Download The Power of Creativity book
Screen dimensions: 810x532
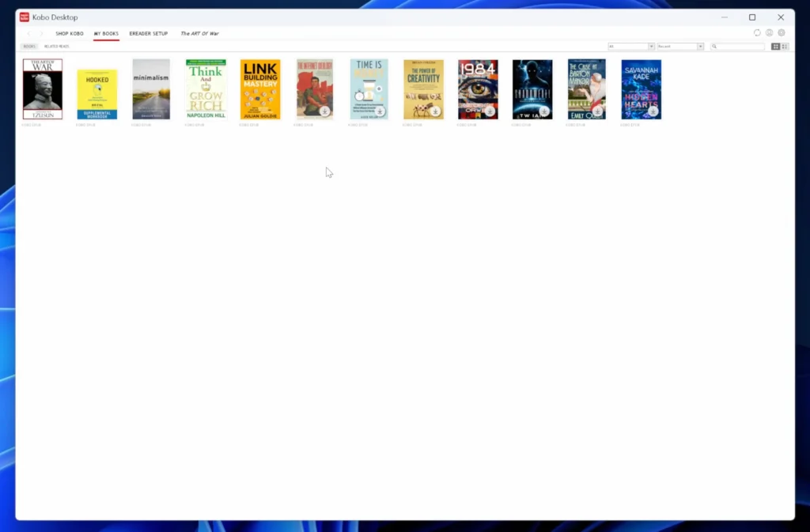click(x=434, y=111)
